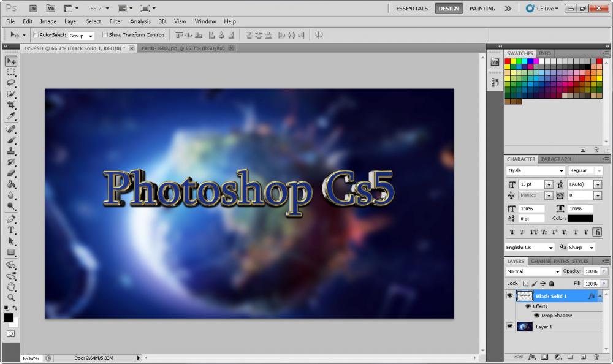The height and width of the screenshot is (364, 613).
Task: Switch to the Styles panel tab
Action: tap(580, 261)
